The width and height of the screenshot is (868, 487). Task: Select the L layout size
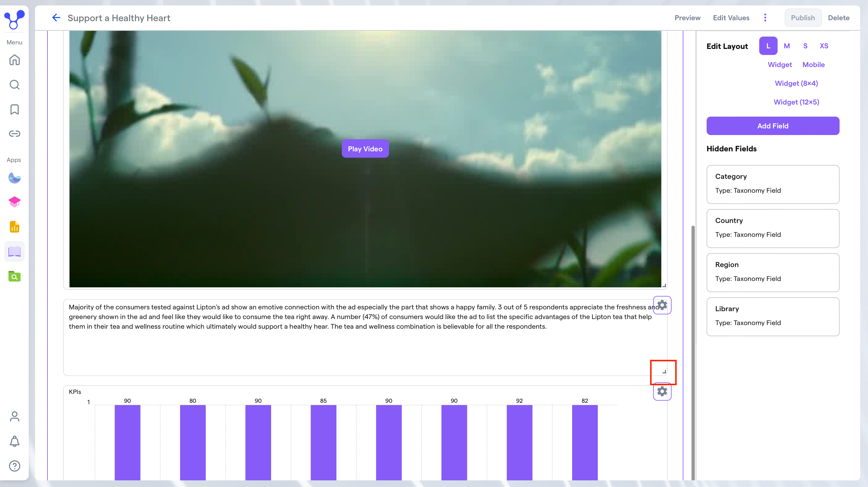pos(768,46)
